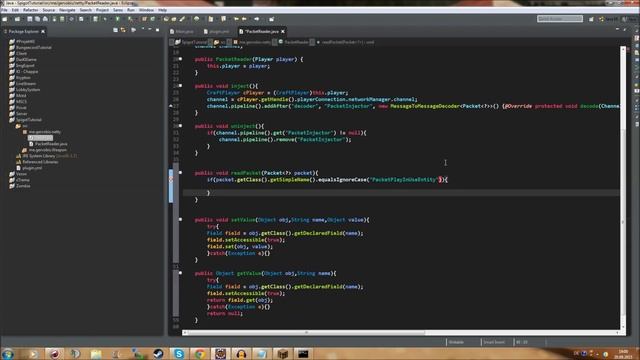Select the Zombie project
The image size is (640, 360).
(23, 186)
